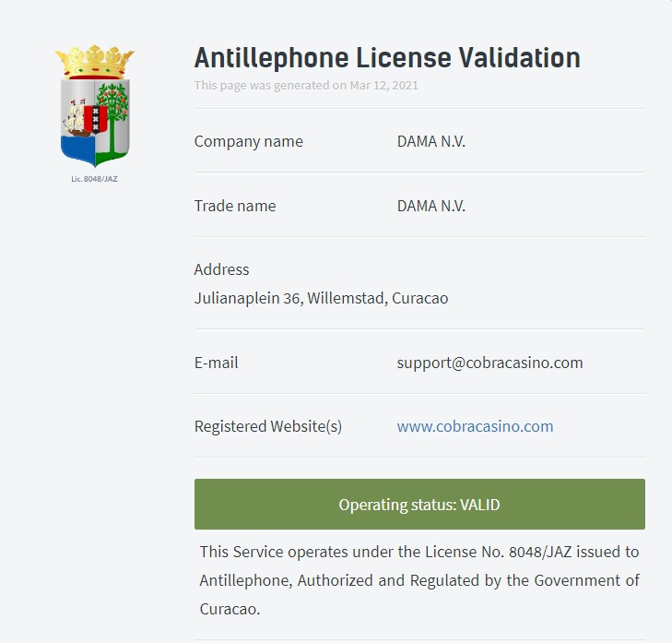
Task: Click the Registered Website(s) label
Action: coord(268,426)
